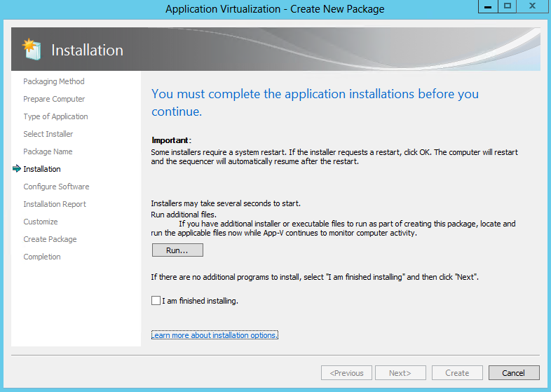The height and width of the screenshot is (392, 551).
Task: Click the Run... button
Action: click(177, 250)
